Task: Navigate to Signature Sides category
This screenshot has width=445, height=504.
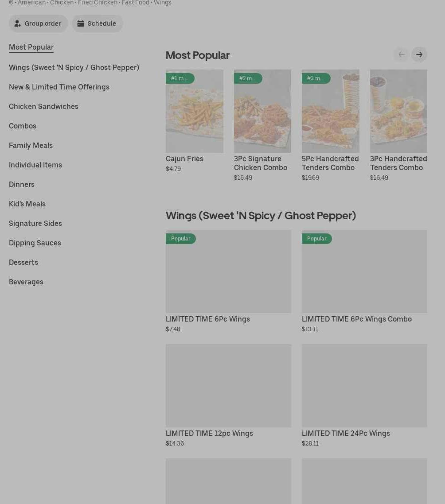Action: coord(35,223)
